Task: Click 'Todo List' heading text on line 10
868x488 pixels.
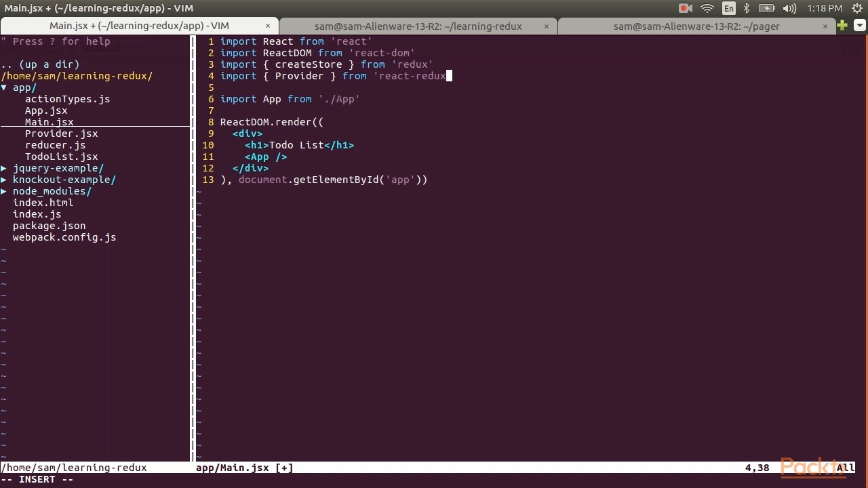Action: click(296, 145)
